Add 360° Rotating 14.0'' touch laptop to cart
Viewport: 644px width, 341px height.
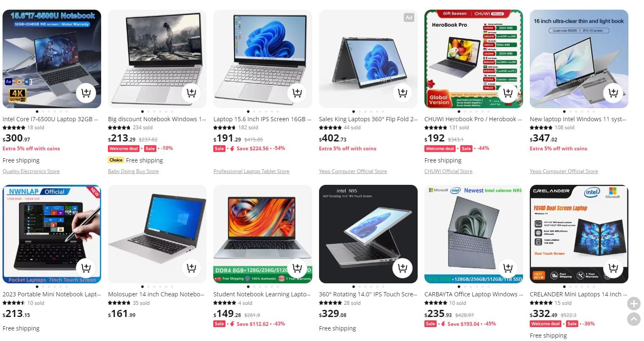pyautogui.click(x=402, y=268)
